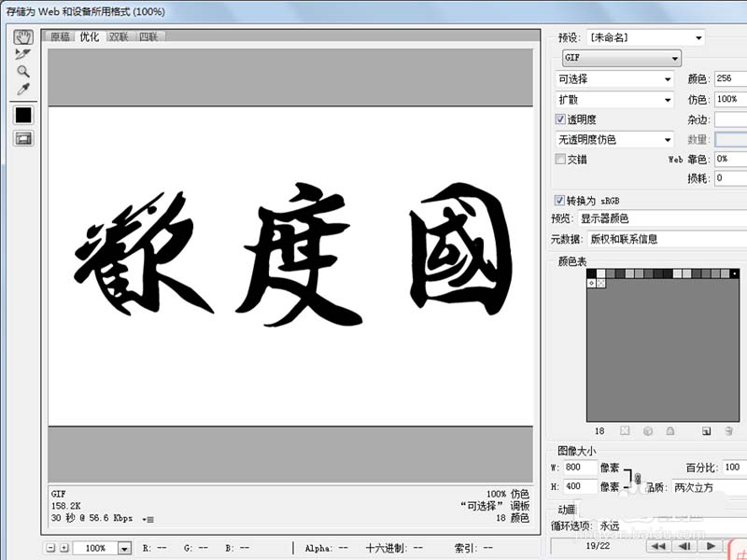Enable the 交错 checkbox

coord(560,159)
